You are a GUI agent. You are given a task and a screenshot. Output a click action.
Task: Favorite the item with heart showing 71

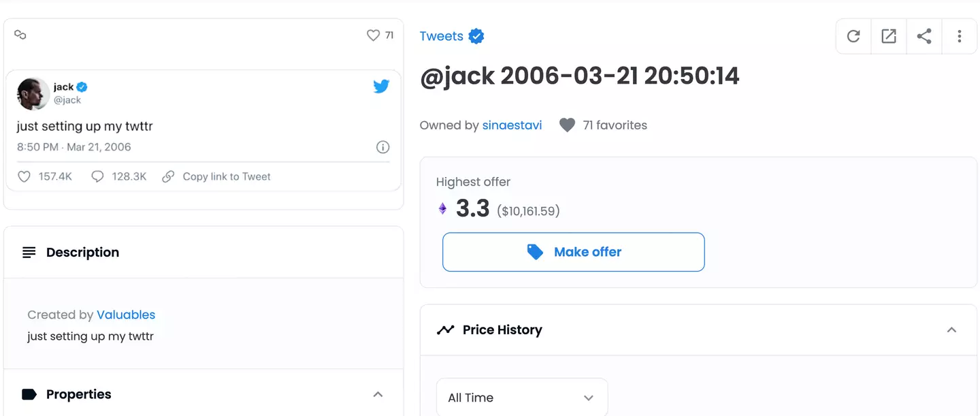point(373,35)
